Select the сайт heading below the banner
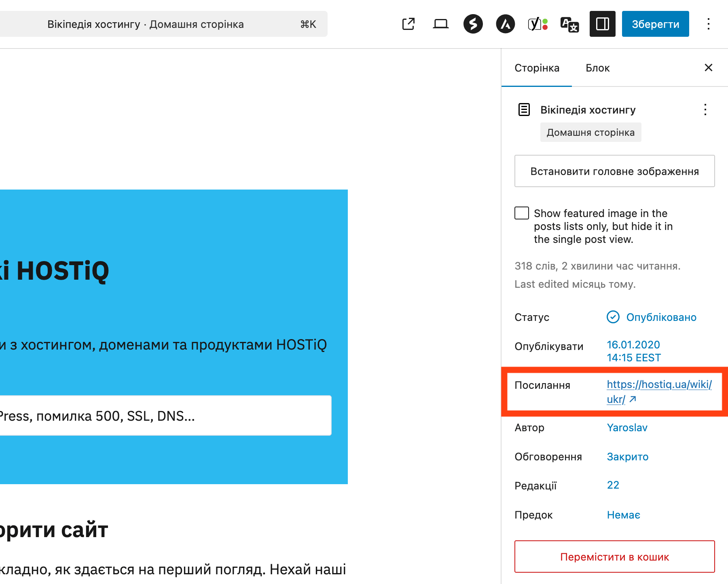Image resolution: width=728 pixels, height=584 pixels. [x=54, y=530]
